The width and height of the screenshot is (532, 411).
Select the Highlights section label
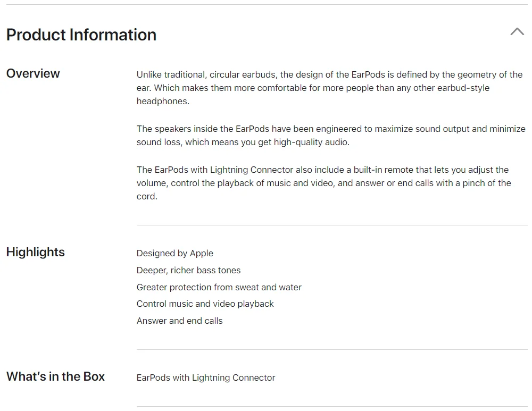point(35,252)
